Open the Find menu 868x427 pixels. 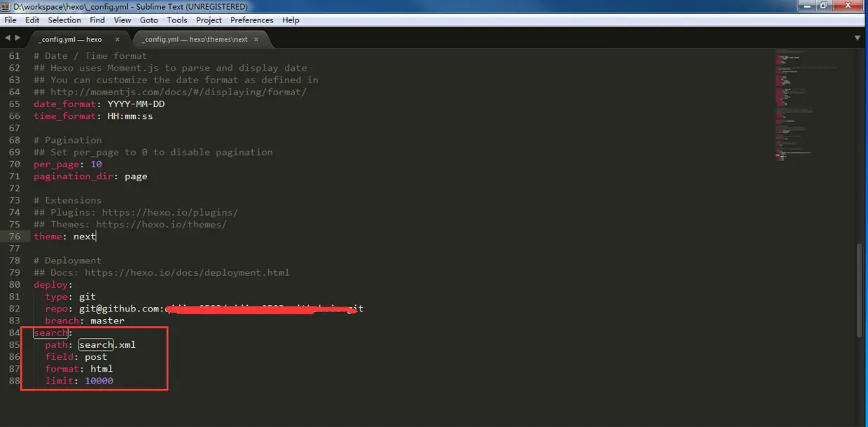(x=97, y=20)
